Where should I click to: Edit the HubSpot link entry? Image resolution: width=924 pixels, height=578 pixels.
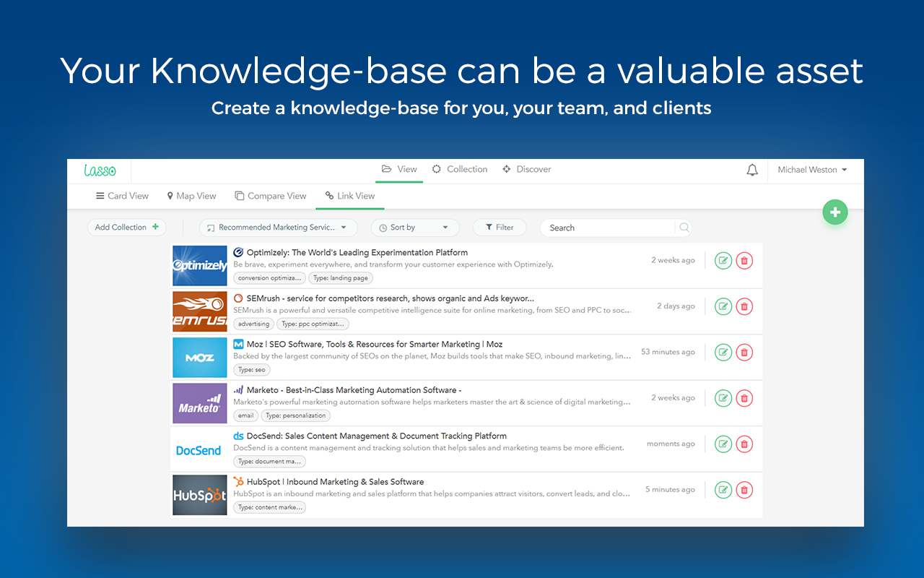coord(723,490)
